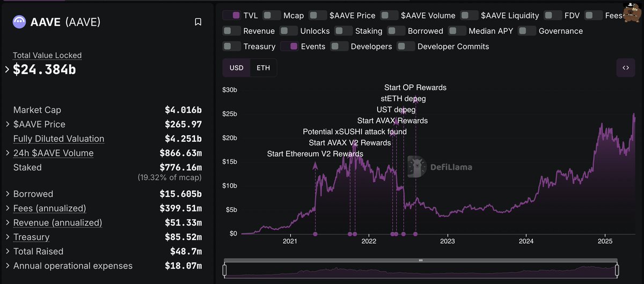Click the Fees (annualized) label
The height and width of the screenshot is (284, 644).
(x=49, y=208)
